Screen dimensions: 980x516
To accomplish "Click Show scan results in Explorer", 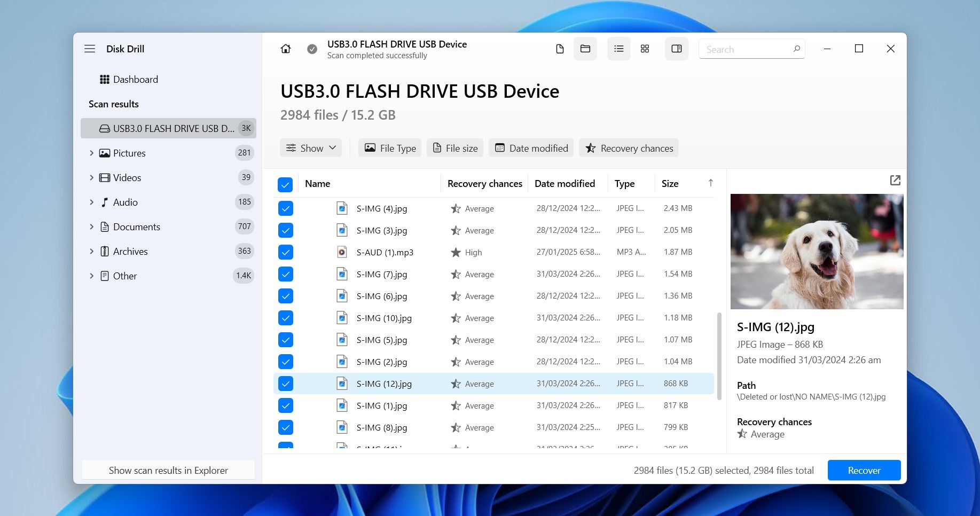I will 168,470.
